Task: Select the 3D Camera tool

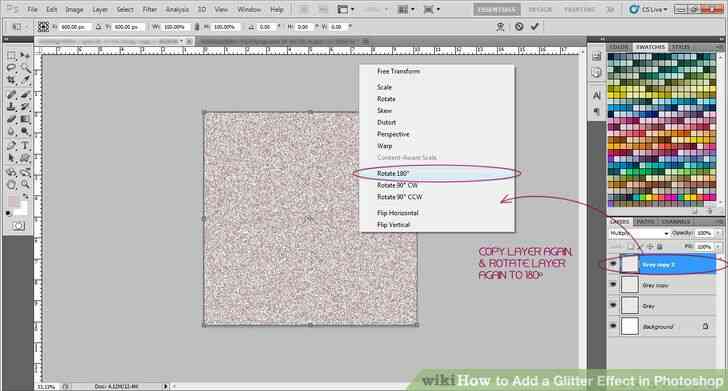Action: point(25,172)
